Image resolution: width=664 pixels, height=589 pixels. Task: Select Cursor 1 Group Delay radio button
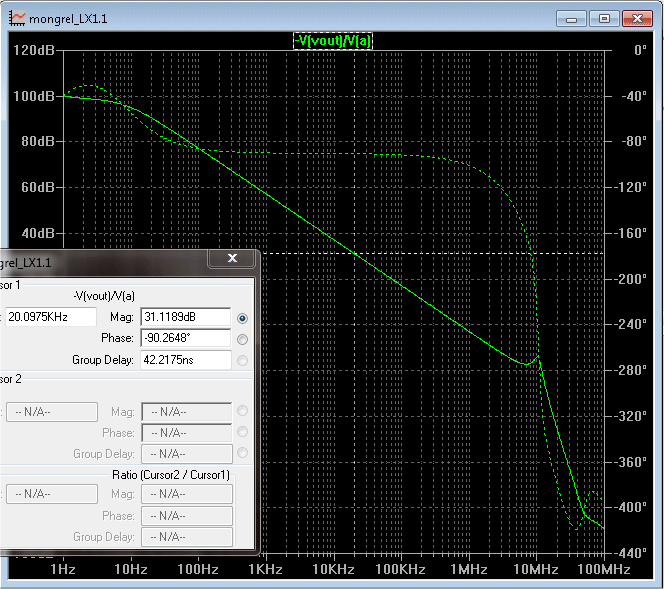click(242, 360)
